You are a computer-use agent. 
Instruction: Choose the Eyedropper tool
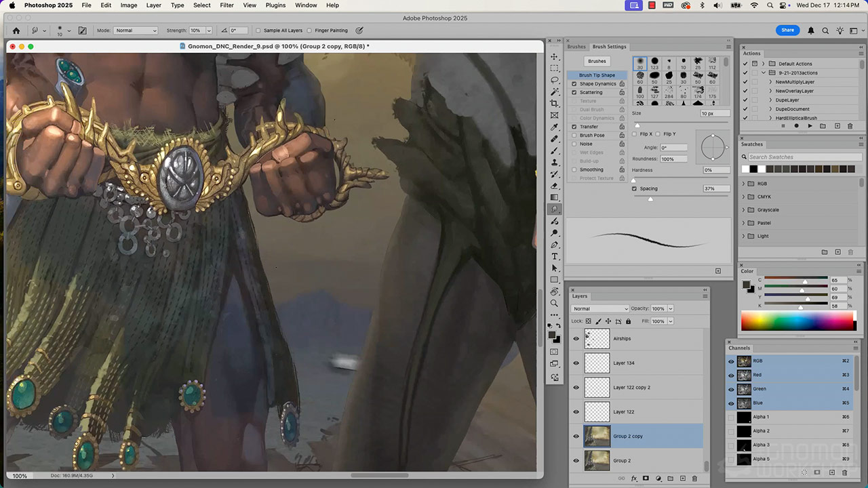[x=555, y=127]
